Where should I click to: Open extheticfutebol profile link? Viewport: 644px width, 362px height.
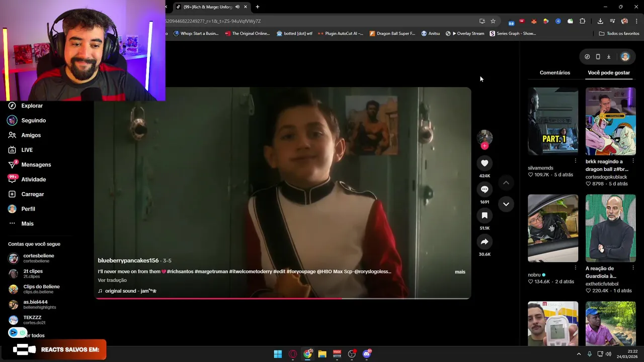pos(602,284)
